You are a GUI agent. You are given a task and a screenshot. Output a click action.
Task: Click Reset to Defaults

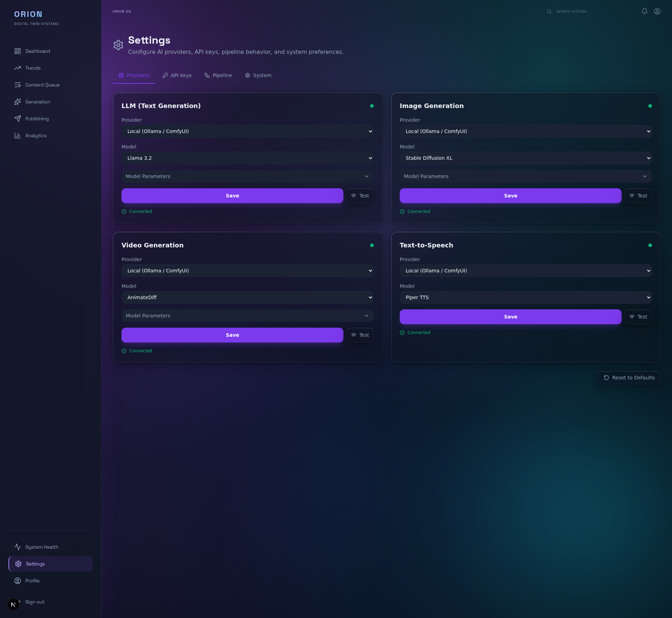coord(629,378)
